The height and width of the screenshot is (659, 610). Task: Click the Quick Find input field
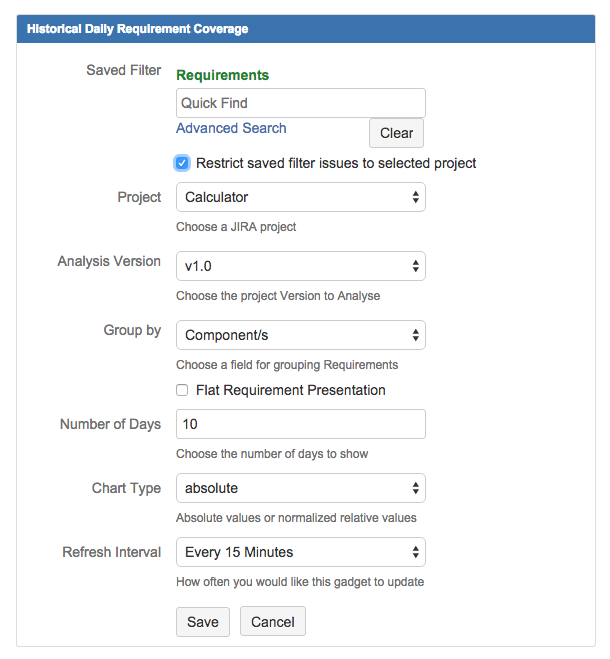coord(301,103)
